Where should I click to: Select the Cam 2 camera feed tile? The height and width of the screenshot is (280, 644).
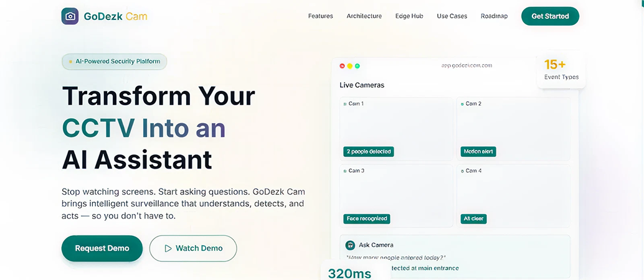pos(513,128)
